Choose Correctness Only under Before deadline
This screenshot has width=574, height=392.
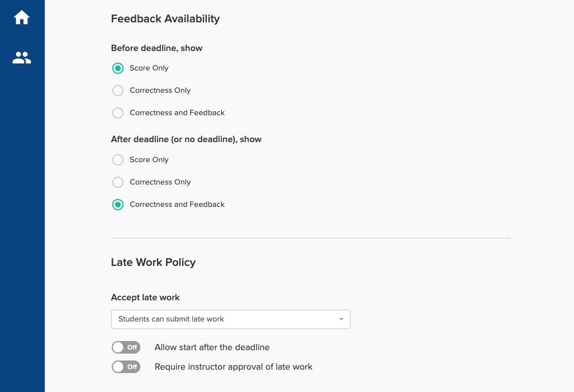pyautogui.click(x=117, y=91)
